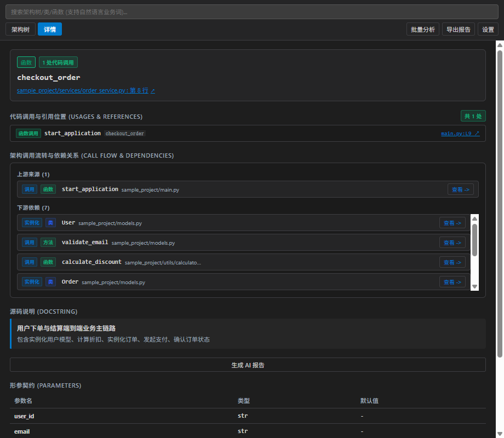Screen dimensions: 504x438
Task: Click the 上游来源 (1) heading
Action: (33, 174)
